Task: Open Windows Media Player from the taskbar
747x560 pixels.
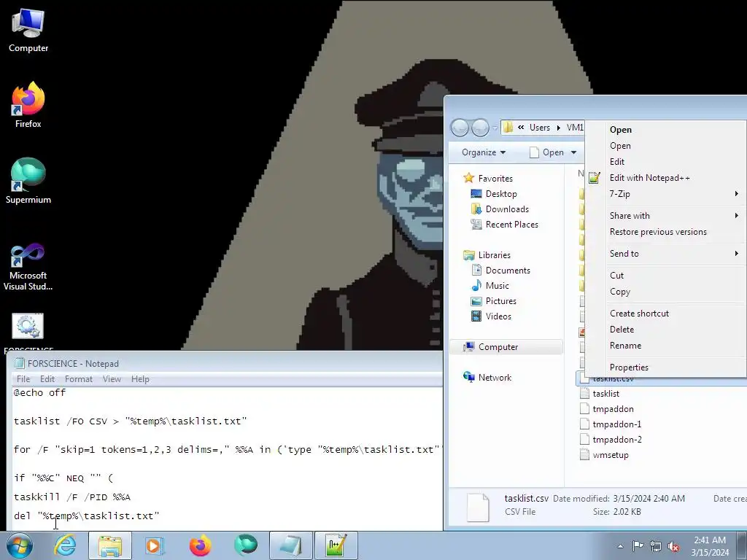Action: point(155,545)
